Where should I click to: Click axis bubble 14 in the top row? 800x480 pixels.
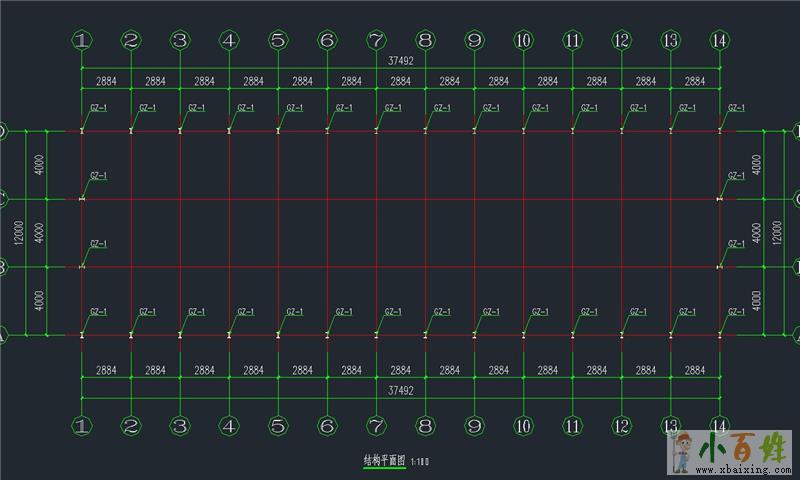(x=719, y=40)
